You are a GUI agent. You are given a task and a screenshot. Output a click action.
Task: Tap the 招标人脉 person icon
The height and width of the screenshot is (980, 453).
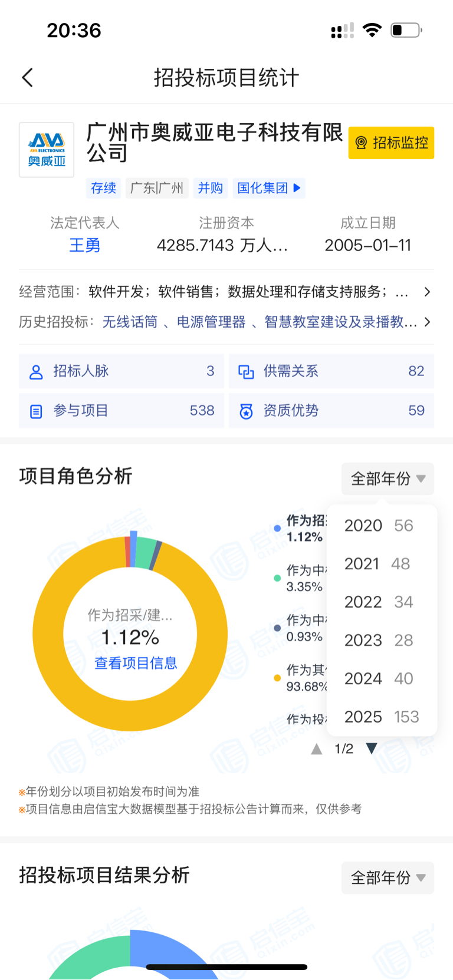[36, 372]
